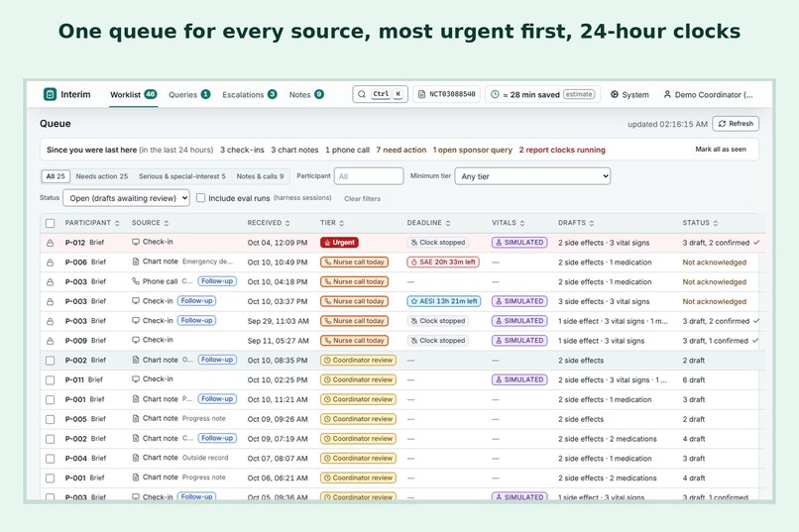Click SIMULATED vitals badge on P-011 row
799x532 pixels.
pos(519,379)
